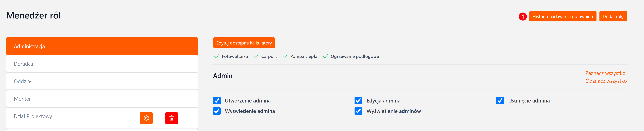
Task: Toggle the Wyświetlenie adminów checkbox
Action: [x=358, y=111]
